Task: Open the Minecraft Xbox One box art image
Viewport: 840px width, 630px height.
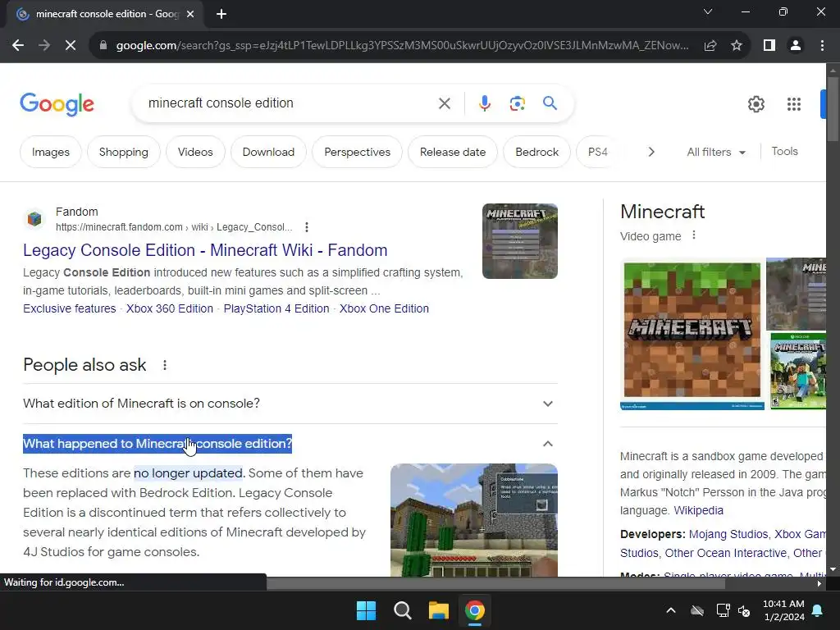Action: pos(798,371)
